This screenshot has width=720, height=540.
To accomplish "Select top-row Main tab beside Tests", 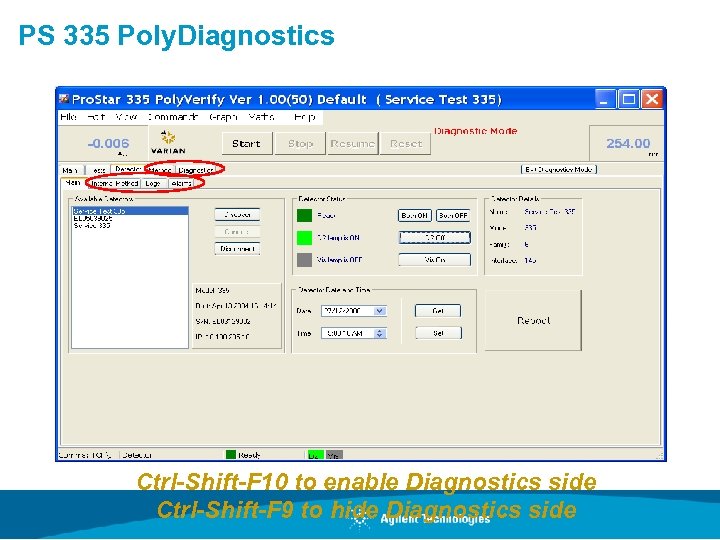I will pos(72,170).
